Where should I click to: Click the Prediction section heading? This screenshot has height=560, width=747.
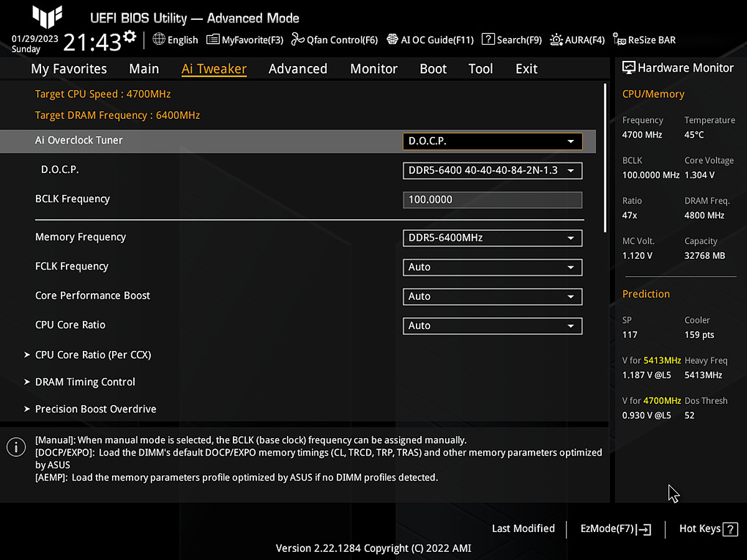(646, 294)
